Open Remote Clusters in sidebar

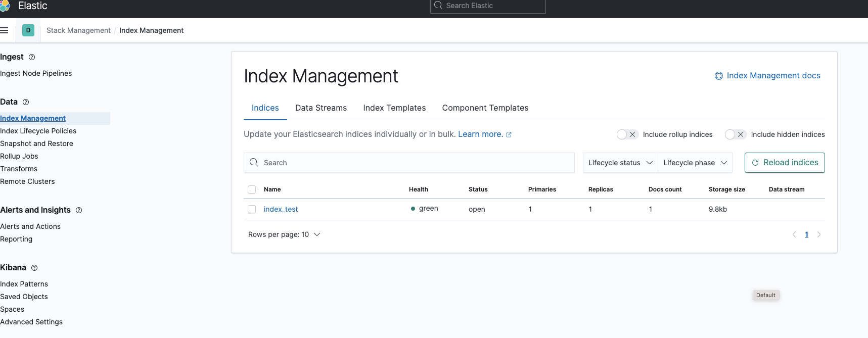tap(27, 181)
